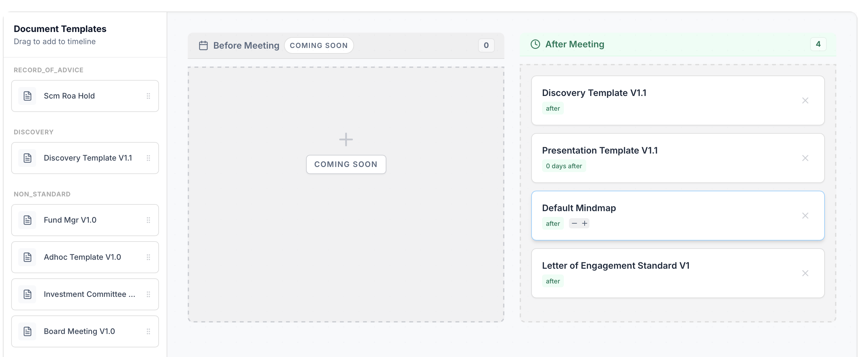Screen dimensions: 868x357
Task: Click the Coming Soon button in dropzone
Action: click(346, 164)
